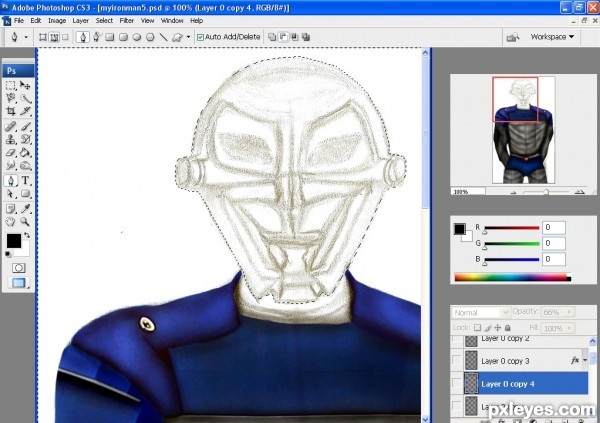Select the Magic Wand tool
Screen dimensions: 600x423
pos(25,98)
